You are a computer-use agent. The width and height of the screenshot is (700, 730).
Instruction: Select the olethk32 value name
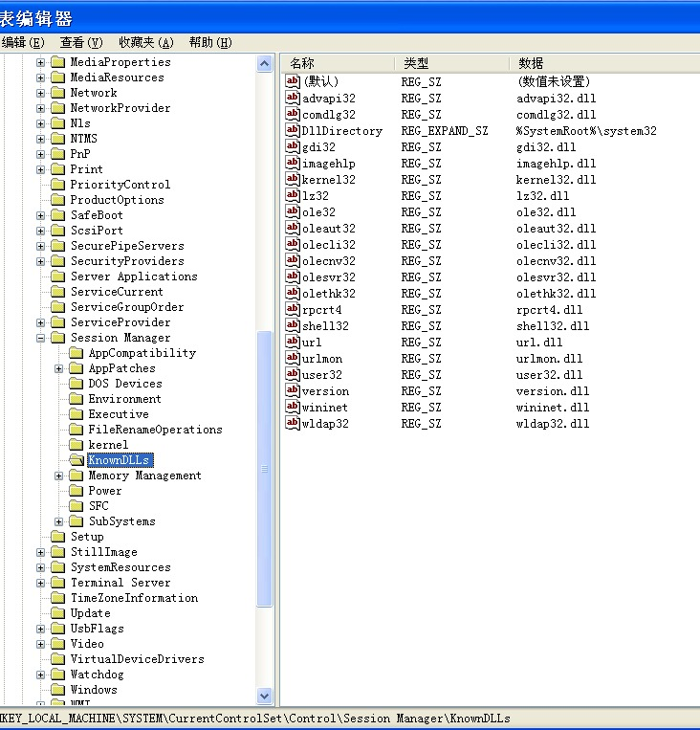[x=329, y=294]
